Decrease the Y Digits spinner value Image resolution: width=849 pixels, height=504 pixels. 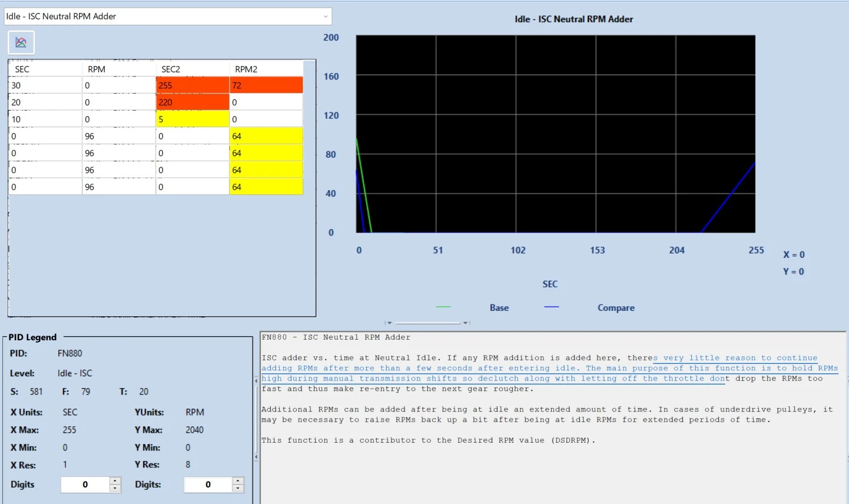tap(238, 488)
